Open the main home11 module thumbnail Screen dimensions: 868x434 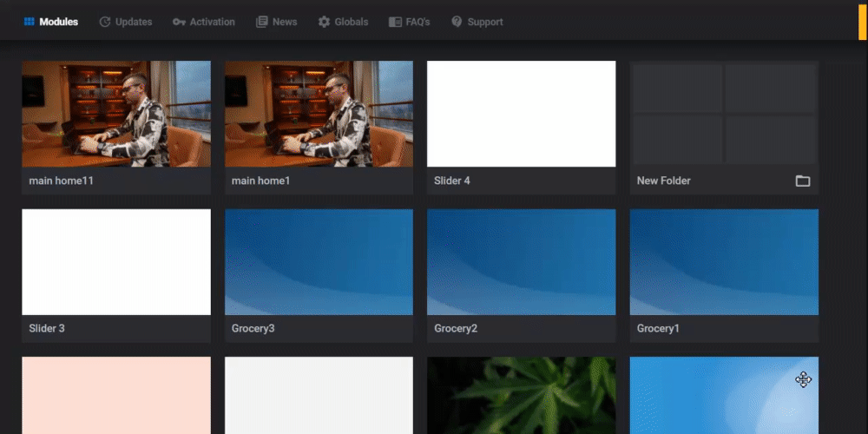(x=116, y=114)
